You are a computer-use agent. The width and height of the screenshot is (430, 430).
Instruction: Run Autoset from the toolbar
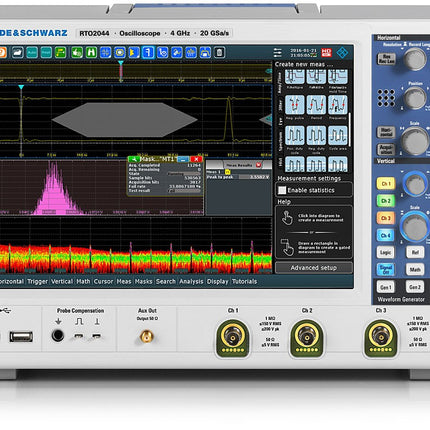point(32,52)
